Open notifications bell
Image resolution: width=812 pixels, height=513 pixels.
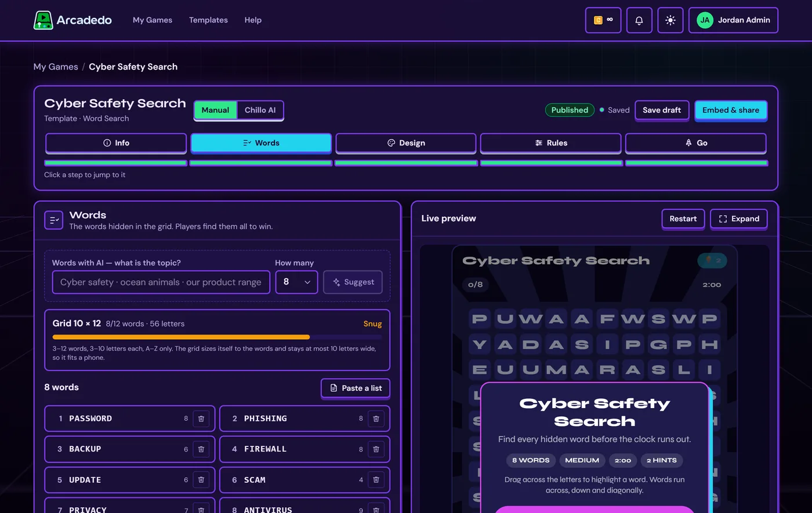click(x=639, y=20)
